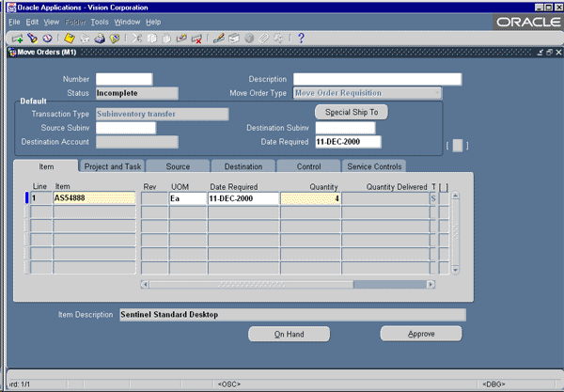Click the On Hand button
This screenshot has height=392, width=564.
coord(289,334)
